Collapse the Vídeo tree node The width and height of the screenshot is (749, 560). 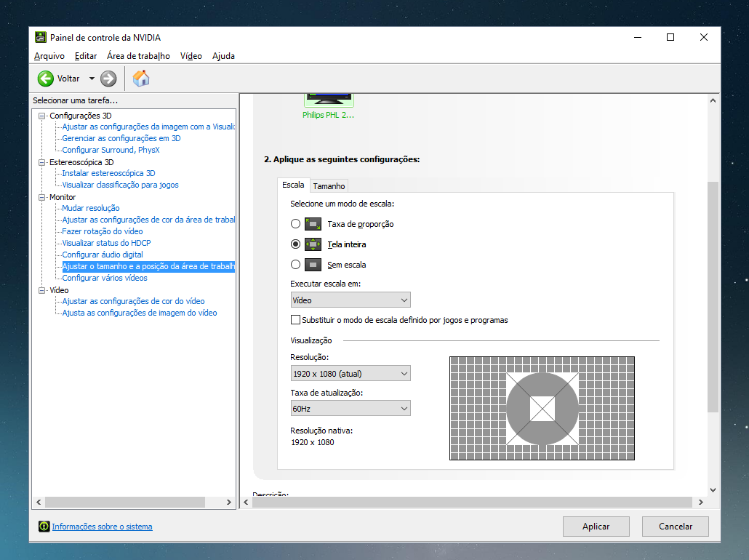tap(41, 290)
